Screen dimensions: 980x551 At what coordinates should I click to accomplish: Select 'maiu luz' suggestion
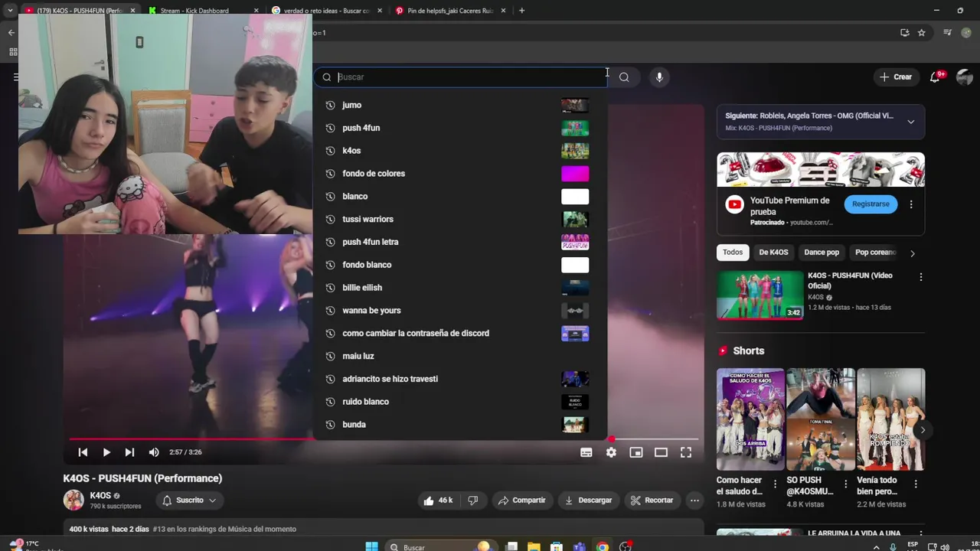[459, 357]
